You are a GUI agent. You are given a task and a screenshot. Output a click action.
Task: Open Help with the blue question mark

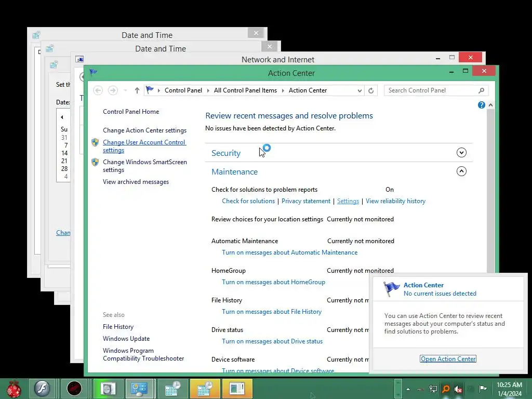pos(481,105)
